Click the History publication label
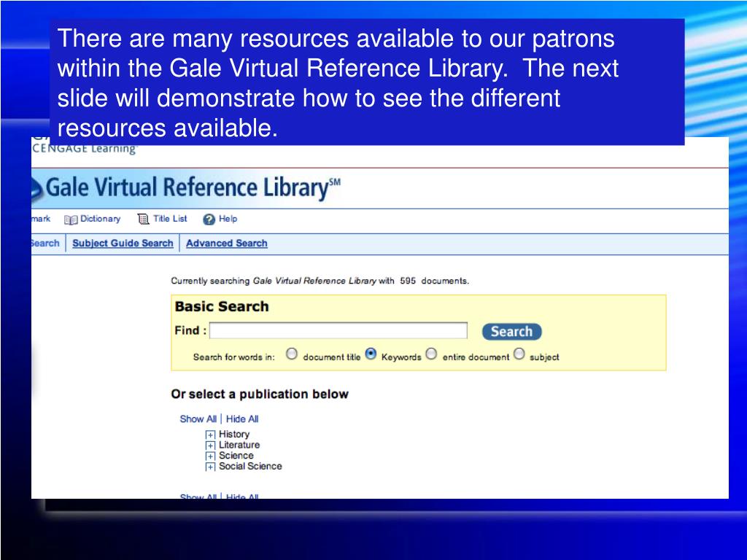 pyautogui.click(x=234, y=435)
